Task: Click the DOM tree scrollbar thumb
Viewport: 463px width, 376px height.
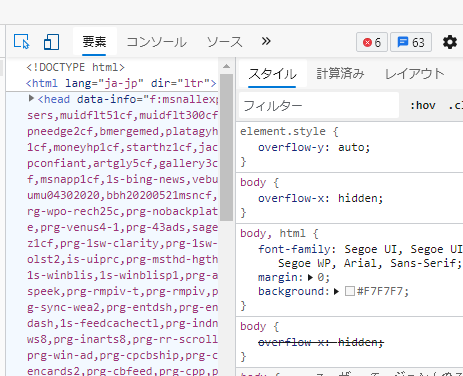Action: coord(227,147)
